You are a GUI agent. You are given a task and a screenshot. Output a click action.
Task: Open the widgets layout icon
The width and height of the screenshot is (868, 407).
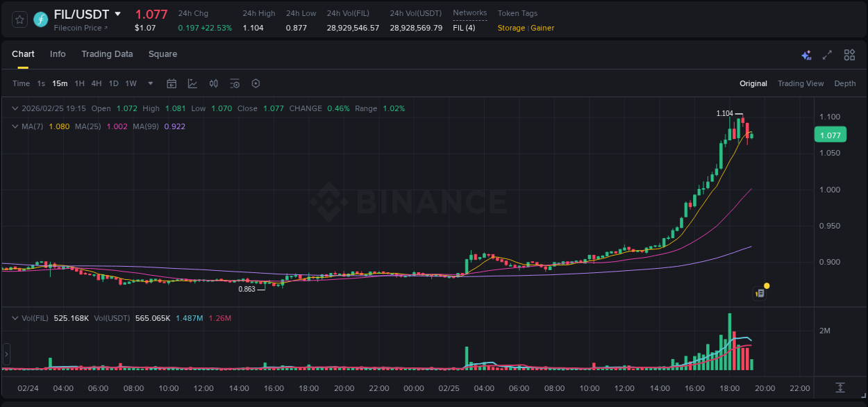click(x=849, y=54)
